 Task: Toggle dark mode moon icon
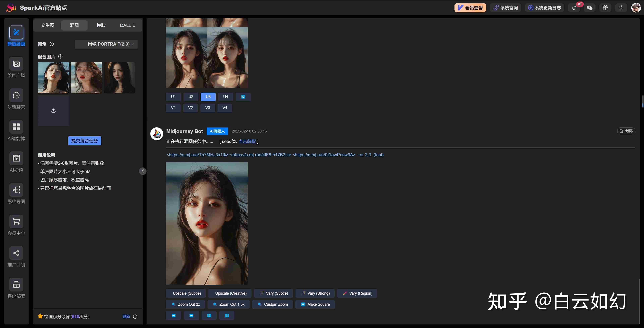pos(621,8)
